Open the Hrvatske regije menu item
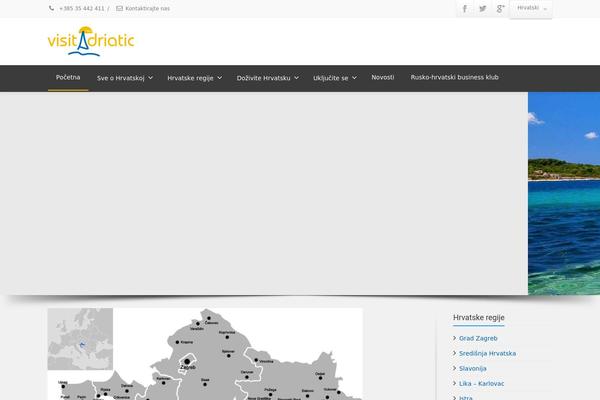This screenshot has width=600, height=400. [190, 78]
